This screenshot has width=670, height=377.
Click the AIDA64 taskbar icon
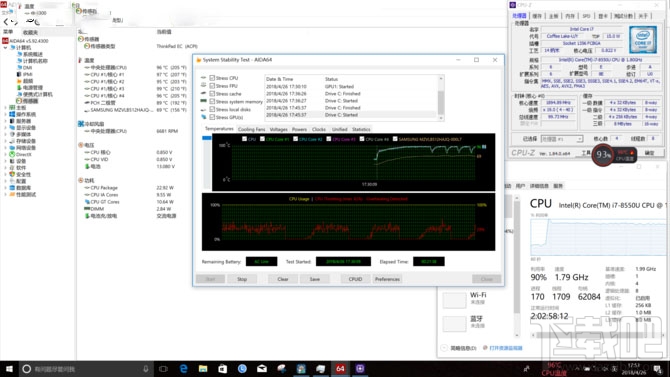coord(340,368)
